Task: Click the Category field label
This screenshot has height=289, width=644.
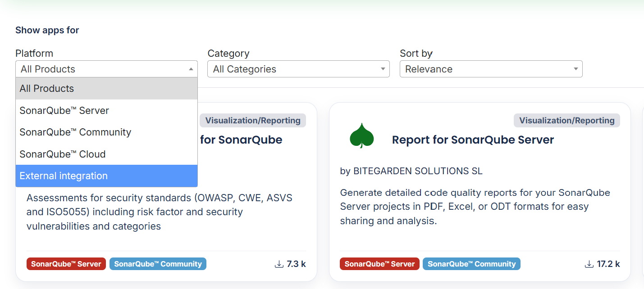Action: tap(228, 53)
